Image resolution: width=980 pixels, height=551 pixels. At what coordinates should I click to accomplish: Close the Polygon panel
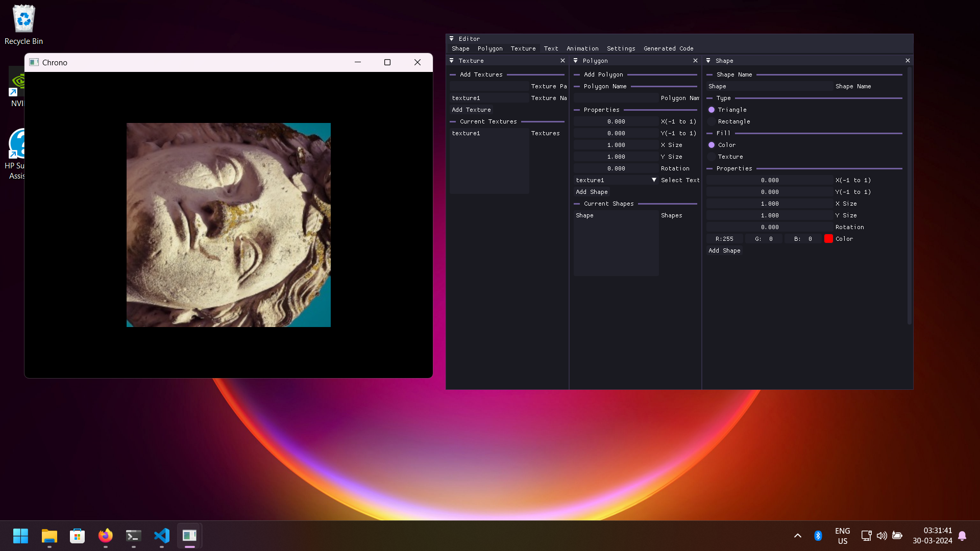point(695,61)
